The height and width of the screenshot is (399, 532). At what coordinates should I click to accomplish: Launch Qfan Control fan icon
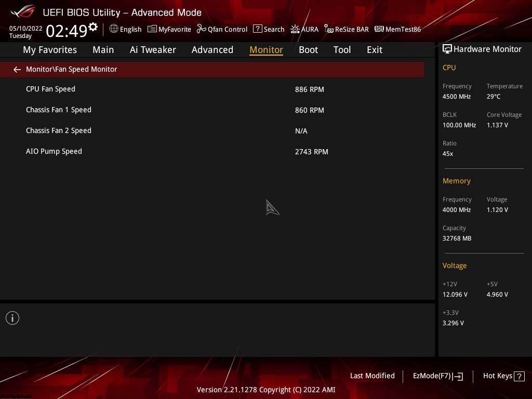pyautogui.click(x=201, y=29)
